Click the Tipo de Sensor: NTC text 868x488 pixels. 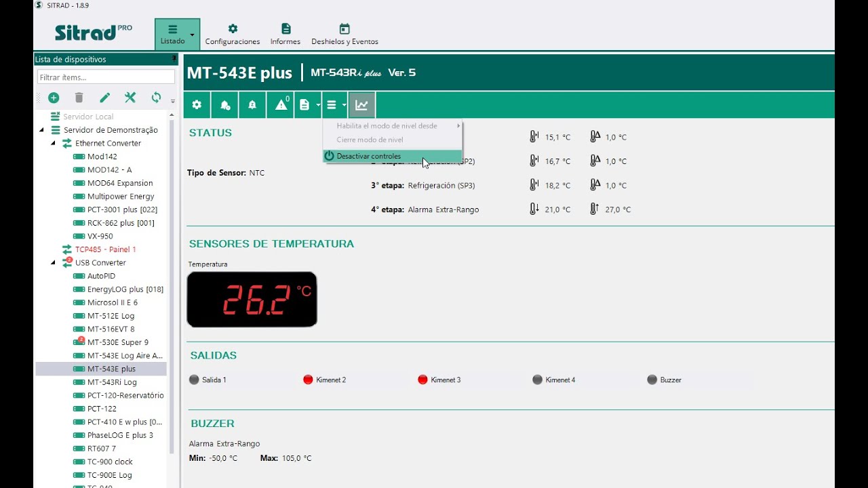click(226, 173)
